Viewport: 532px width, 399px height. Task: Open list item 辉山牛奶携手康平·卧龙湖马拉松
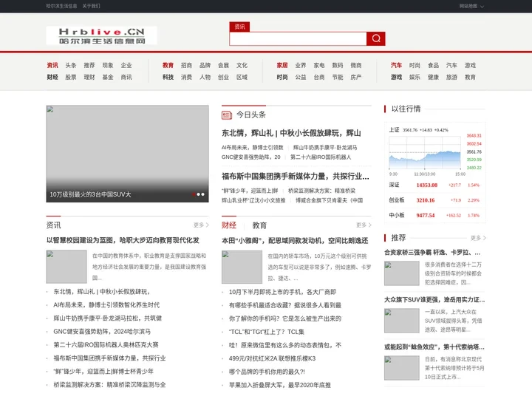pyautogui.click(x=108, y=318)
